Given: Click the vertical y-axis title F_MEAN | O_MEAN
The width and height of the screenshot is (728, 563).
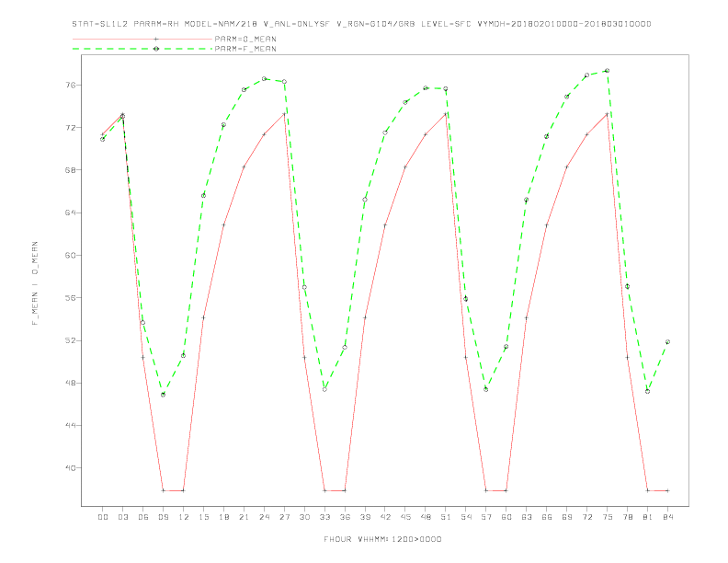Looking at the screenshot, I should pos(35,283).
